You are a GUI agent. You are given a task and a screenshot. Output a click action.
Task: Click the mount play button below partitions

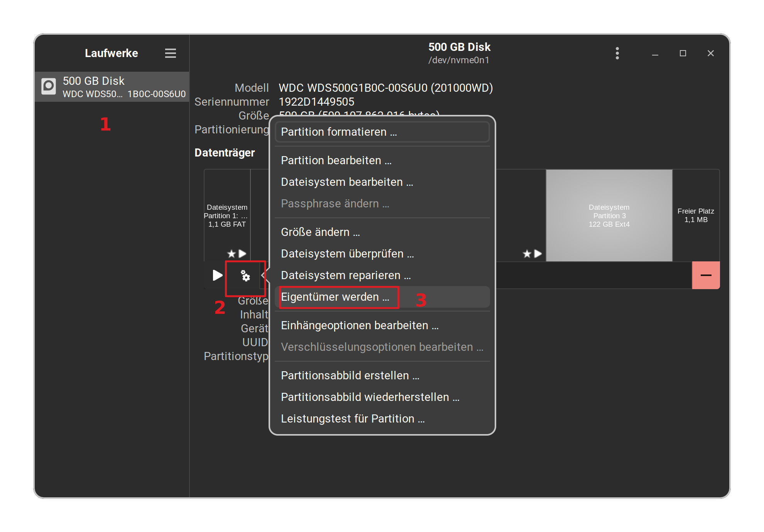click(217, 275)
